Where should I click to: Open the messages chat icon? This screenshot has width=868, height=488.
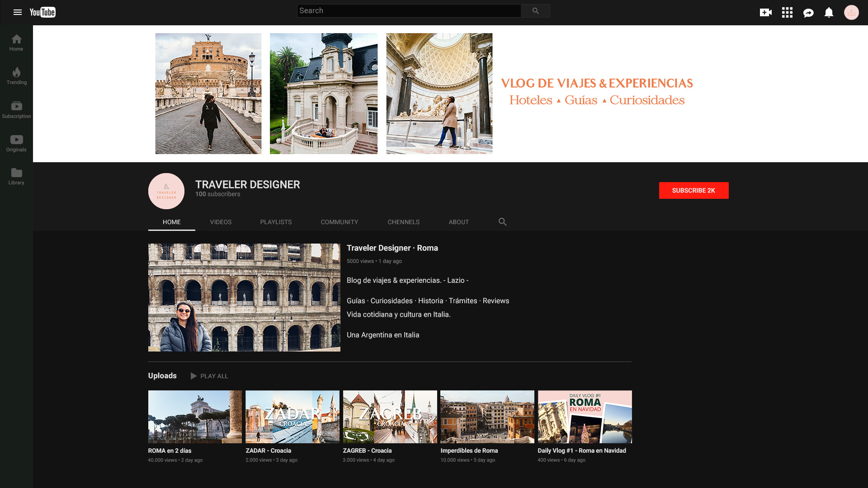[x=808, y=13]
